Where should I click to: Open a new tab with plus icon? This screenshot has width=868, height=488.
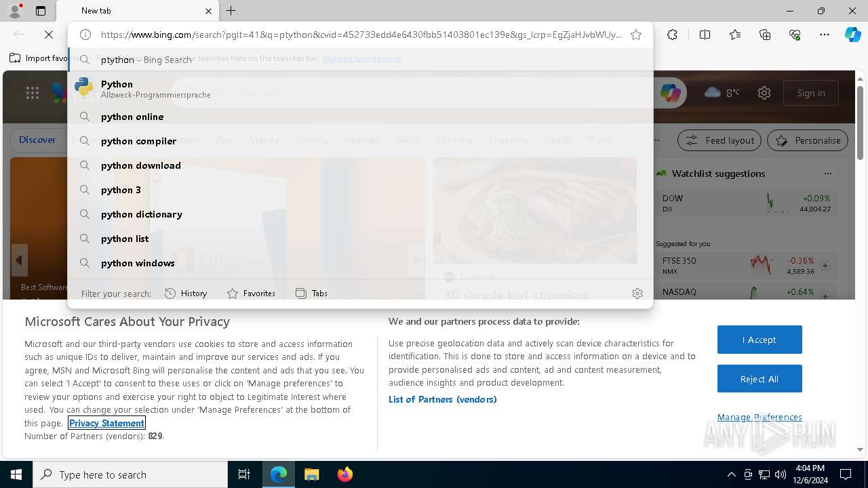point(231,11)
